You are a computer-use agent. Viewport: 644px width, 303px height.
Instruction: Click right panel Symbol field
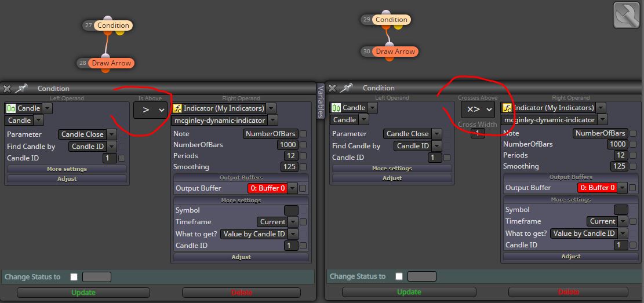[621, 210]
